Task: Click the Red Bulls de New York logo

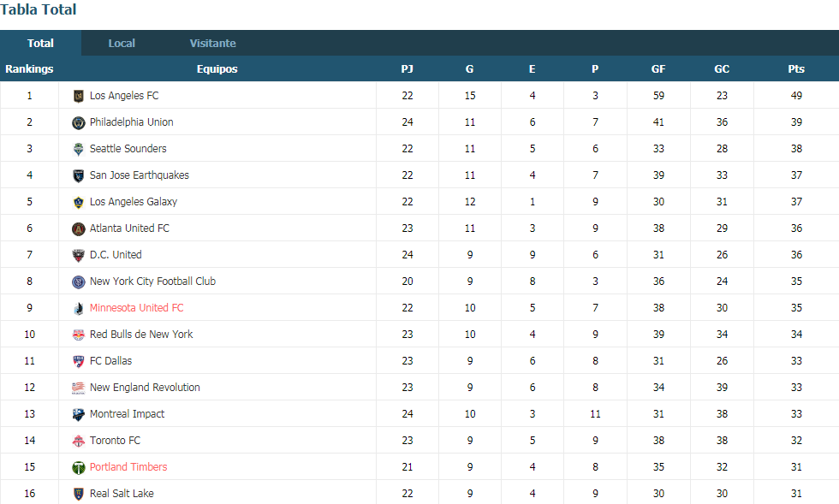Action: point(78,335)
